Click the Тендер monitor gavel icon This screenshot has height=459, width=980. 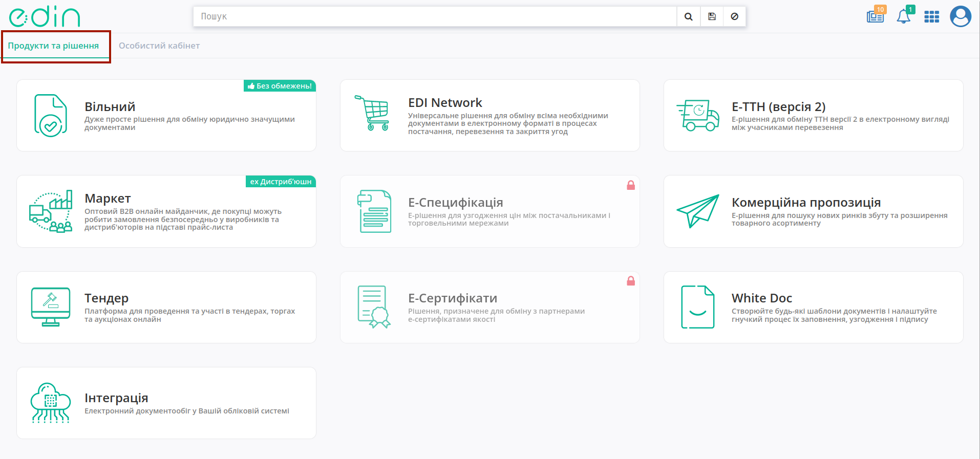[x=51, y=307]
